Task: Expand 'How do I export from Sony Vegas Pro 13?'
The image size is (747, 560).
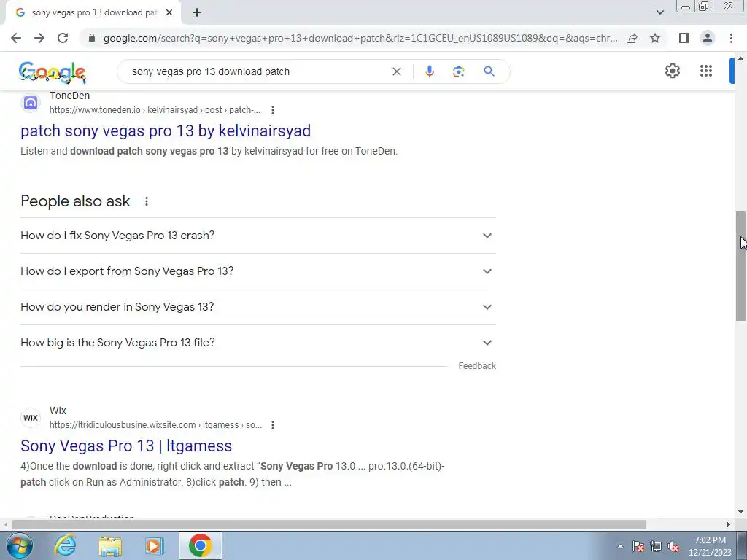Action: pyautogui.click(x=258, y=271)
